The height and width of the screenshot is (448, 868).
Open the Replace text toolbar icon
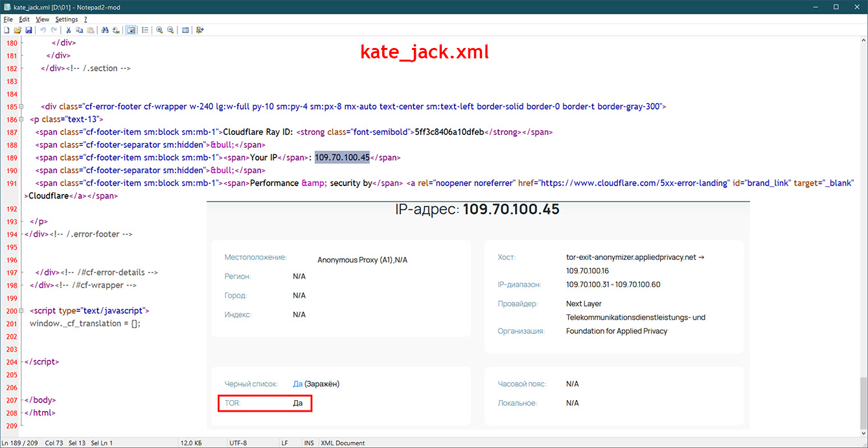click(116, 30)
